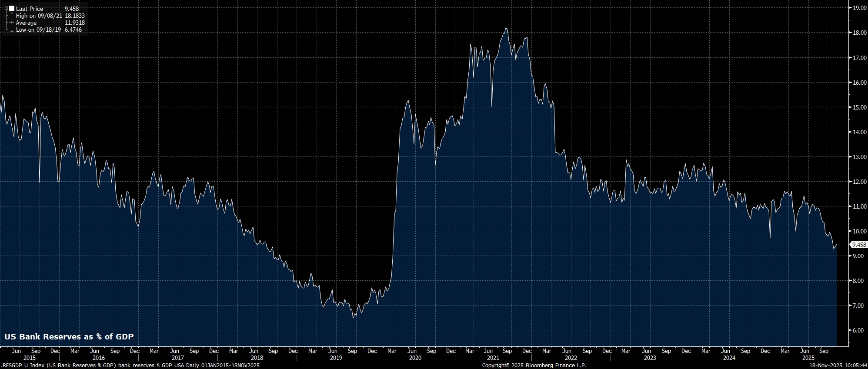Click the .RESGDP U Index ticker description
This screenshot has width=868, height=369.
pos(130,366)
